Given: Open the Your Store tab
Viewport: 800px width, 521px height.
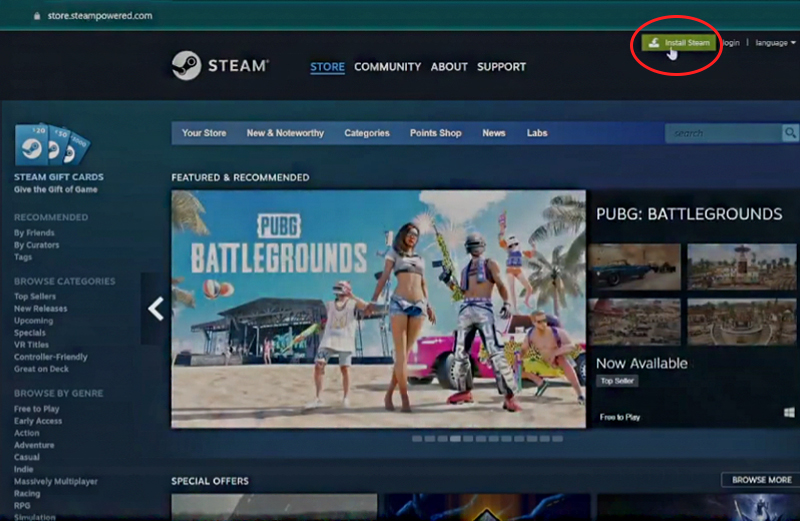Looking at the screenshot, I should click(x=204, y=133).
